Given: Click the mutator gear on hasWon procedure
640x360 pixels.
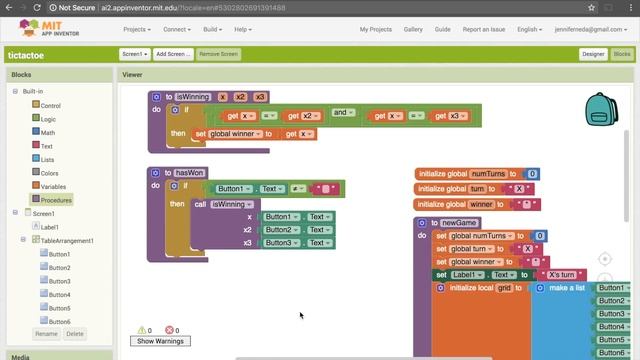Looking at the screenshot, I should pyautogui.click(x=156, y=173).
